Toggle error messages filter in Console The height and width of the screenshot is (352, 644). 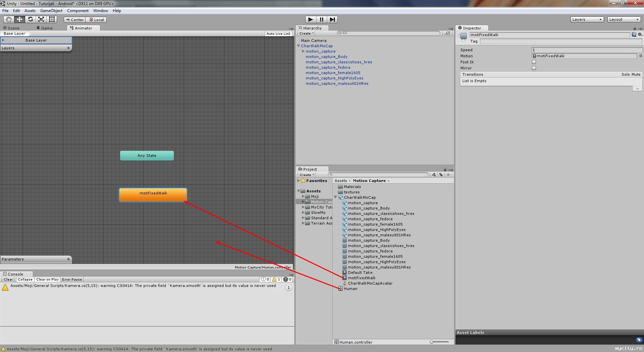pyautogui.click(x=288, y=279)
